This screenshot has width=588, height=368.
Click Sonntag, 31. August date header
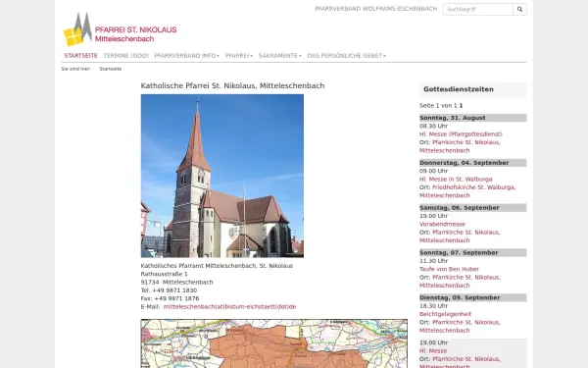tap(473, 118)
